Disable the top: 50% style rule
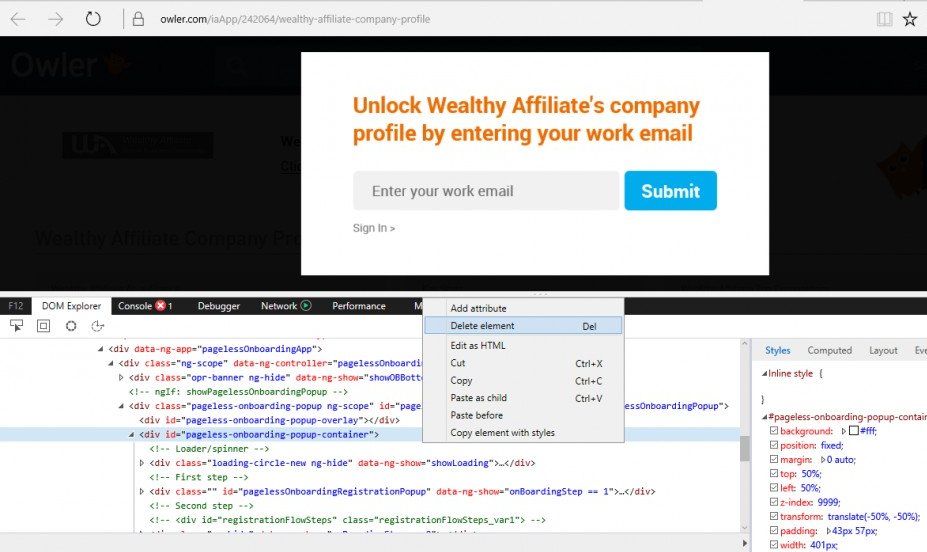 (x=774, y=473)
